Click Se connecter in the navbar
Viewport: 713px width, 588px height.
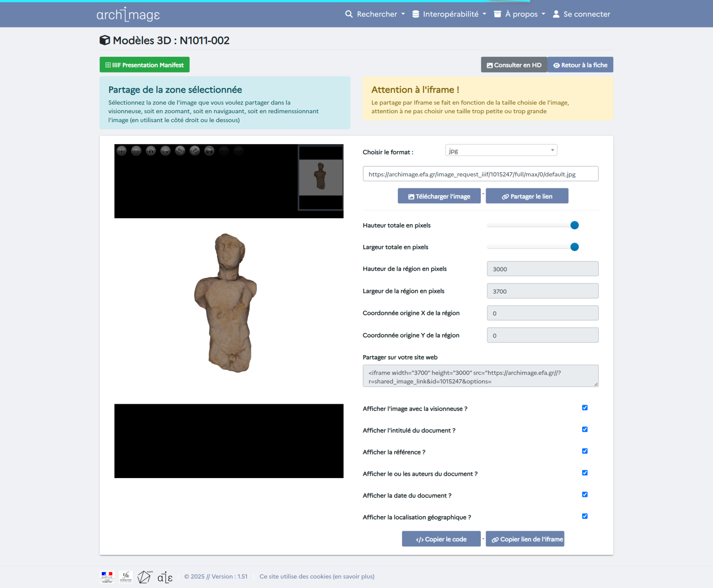(581, 14)
